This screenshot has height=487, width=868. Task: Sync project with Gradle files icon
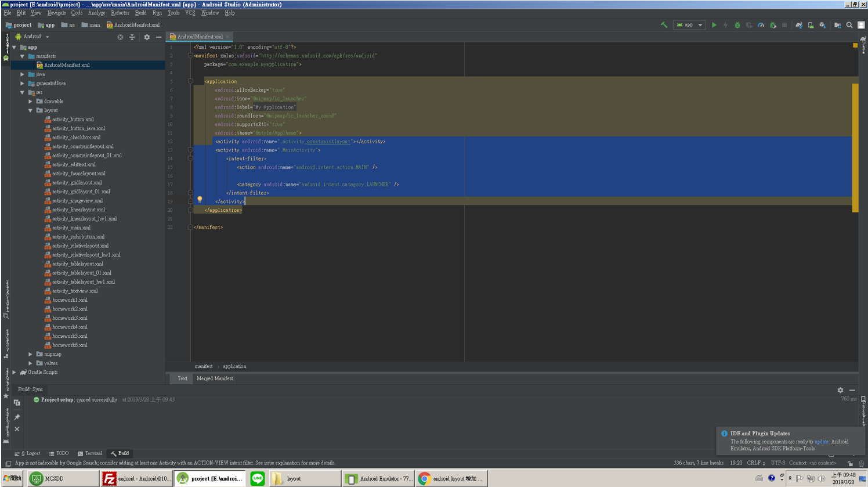(799, 25)
